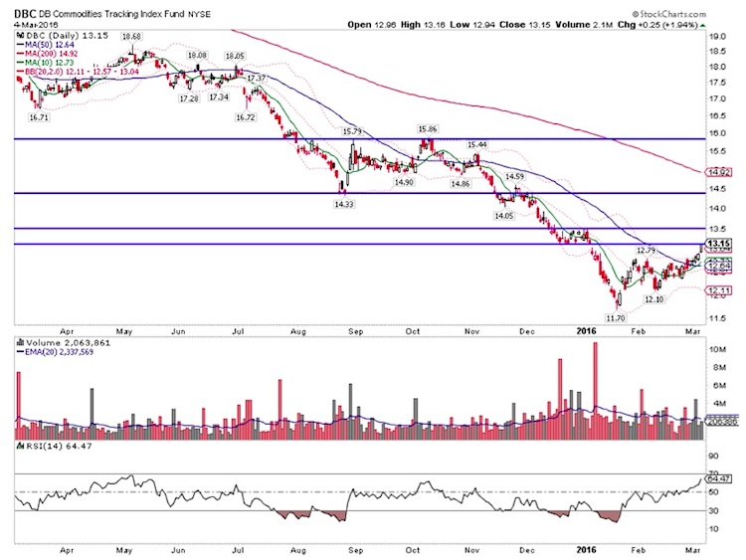Click the 18.68 peak price annotation

pos(131,36)
